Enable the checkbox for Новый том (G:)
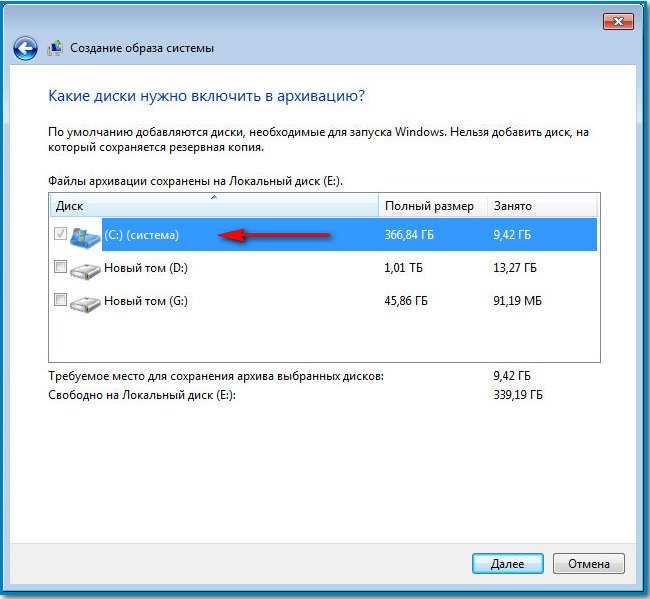Image resolution: width=650 pixels, height=599 pixels. point(61,299)
